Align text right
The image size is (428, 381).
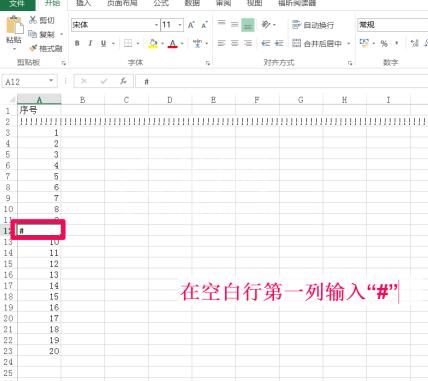(x=248, y=43)
